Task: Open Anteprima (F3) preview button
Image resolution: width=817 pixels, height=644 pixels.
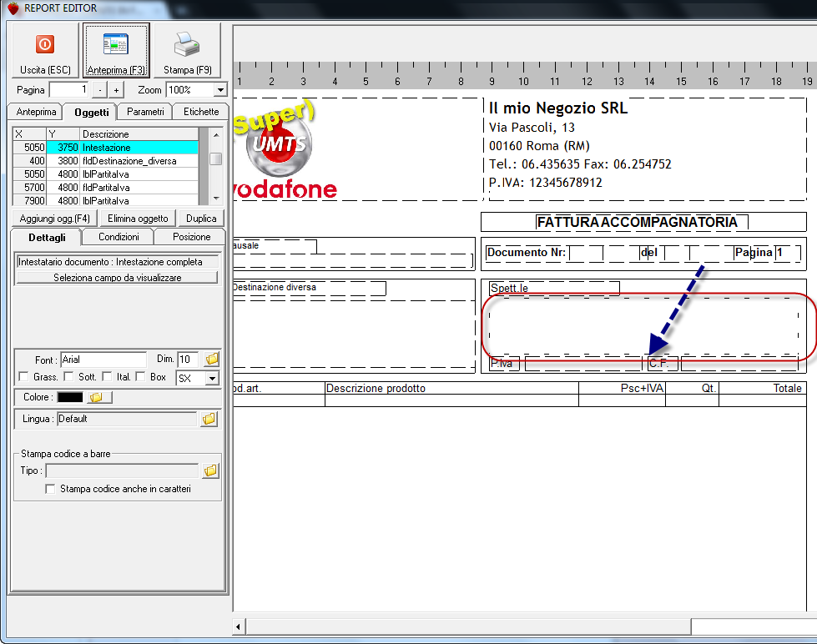Action: (x=116, y=51)
